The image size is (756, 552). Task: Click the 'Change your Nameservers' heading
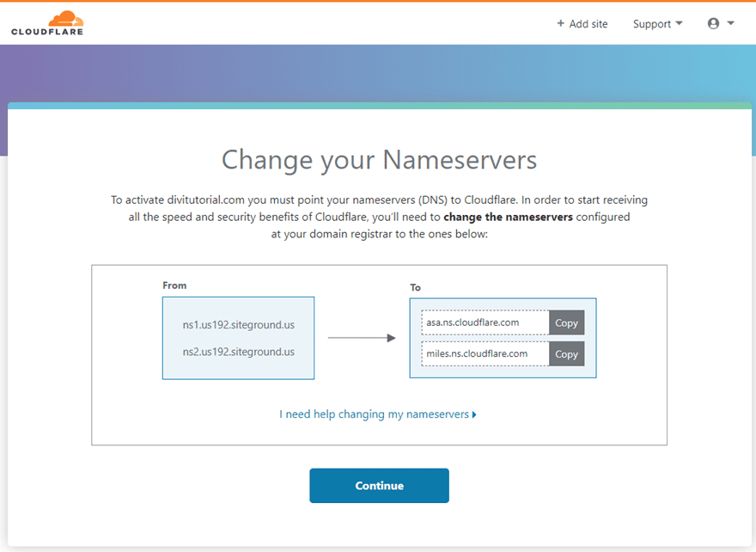pyautogui.click(x=379, y=160)
